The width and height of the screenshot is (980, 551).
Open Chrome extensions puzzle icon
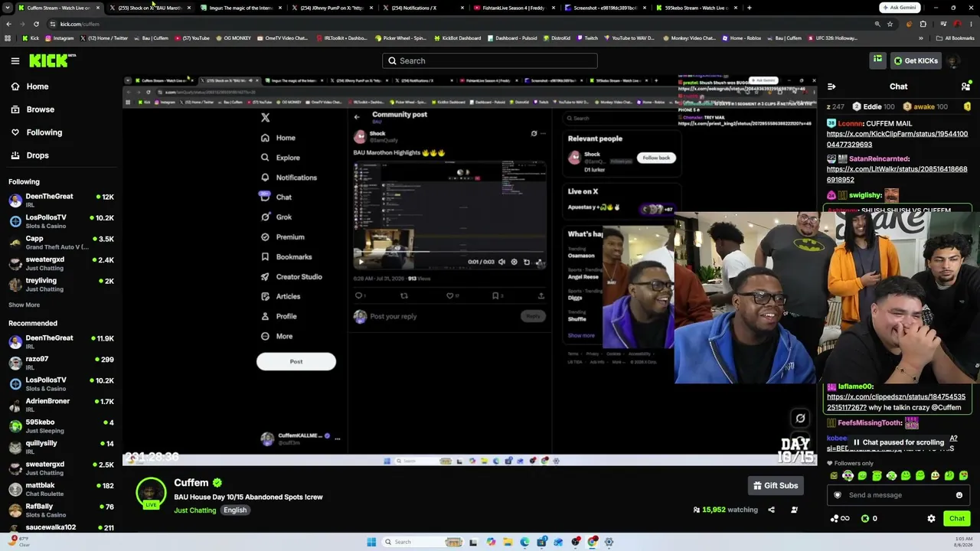[922, 24]
